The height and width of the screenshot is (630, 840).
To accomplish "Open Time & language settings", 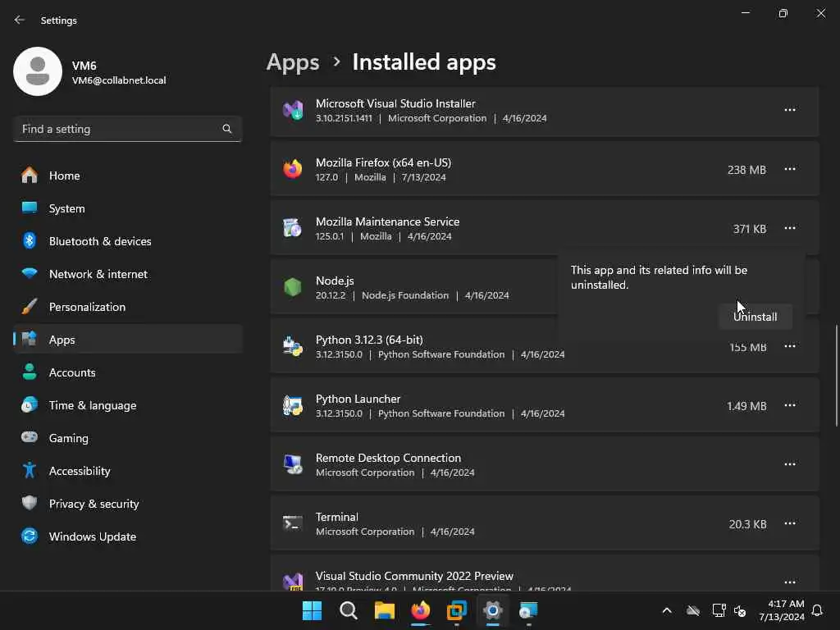I will tap(127, 405).
